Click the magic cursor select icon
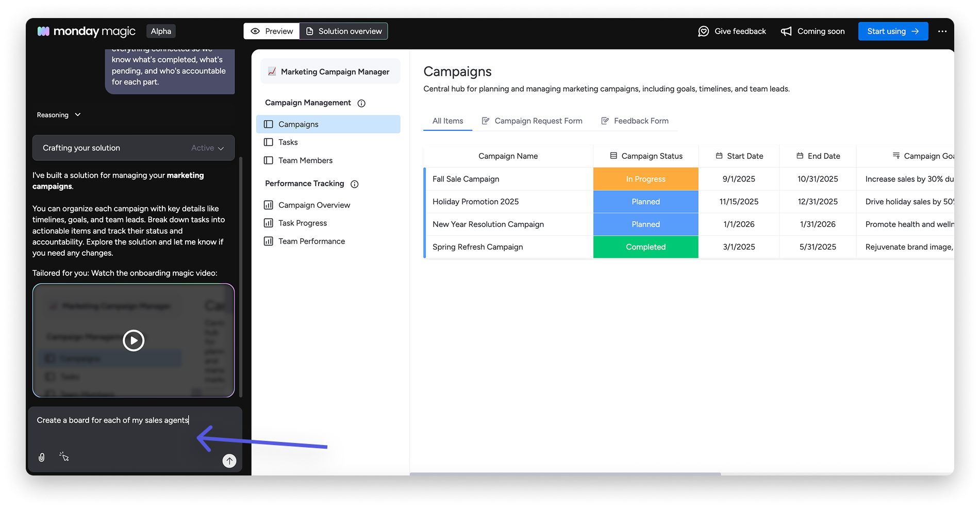The image size is (980, 509). point(64,456)
